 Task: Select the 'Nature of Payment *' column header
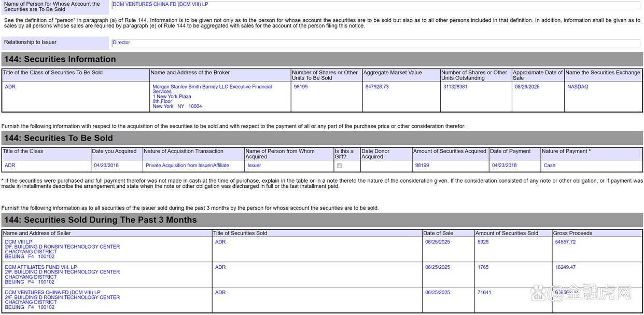[x=566, y=152]
